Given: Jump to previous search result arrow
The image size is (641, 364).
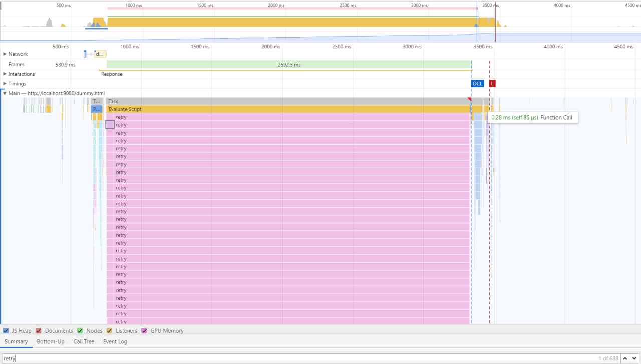Looking at the screenshot, I should pos(625,358).
